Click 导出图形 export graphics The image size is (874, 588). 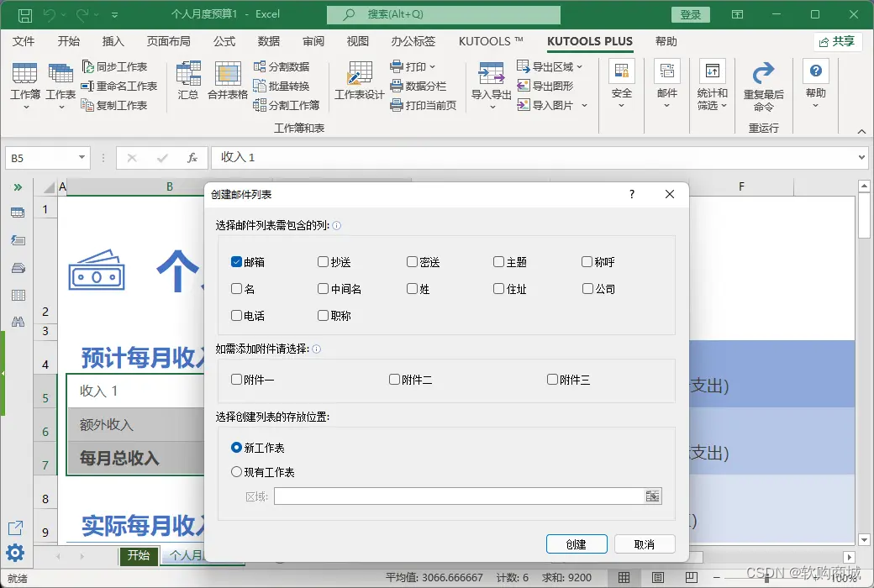(545, 86)
